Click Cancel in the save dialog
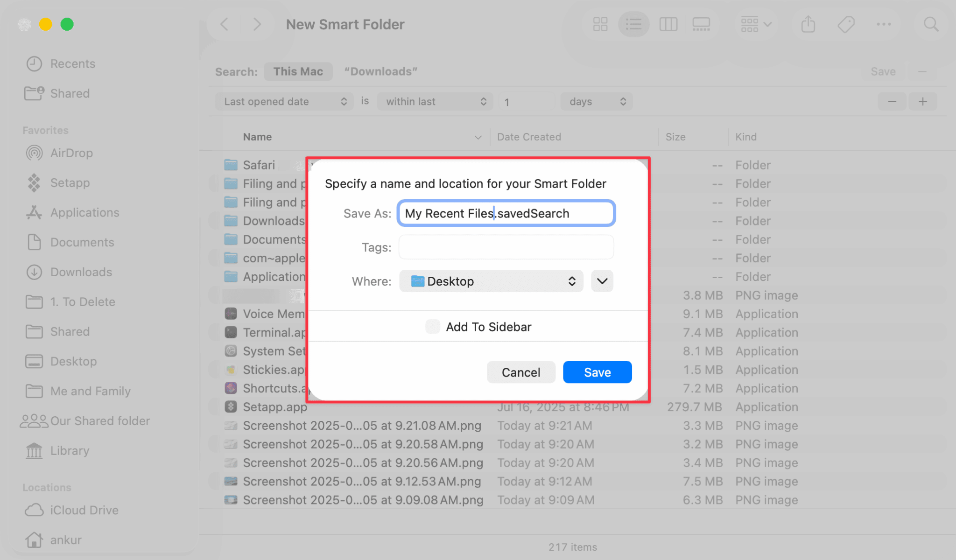 (521, 372)
